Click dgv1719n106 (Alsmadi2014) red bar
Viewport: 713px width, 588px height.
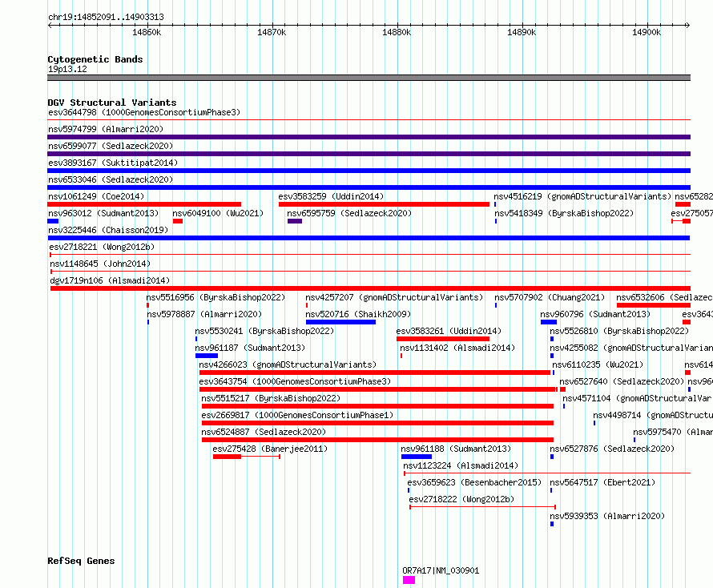pos(371,288)
